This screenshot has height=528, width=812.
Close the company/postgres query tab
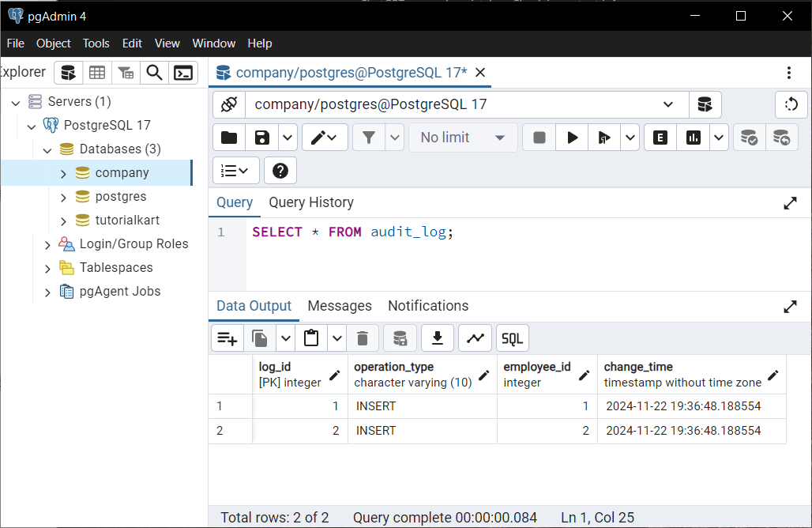click(x=480, y=73)
